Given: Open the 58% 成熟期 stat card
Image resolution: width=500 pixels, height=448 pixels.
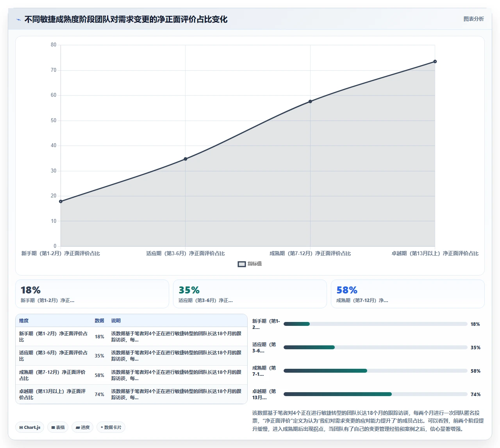Looking at the screenshot, I should pyautogui.click(x=408, y=294).
